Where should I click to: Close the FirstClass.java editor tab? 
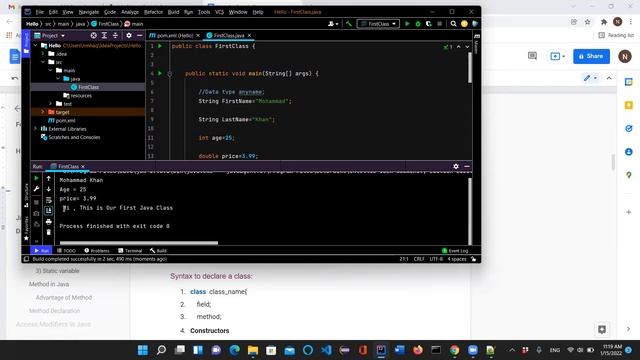pos(249,36)
